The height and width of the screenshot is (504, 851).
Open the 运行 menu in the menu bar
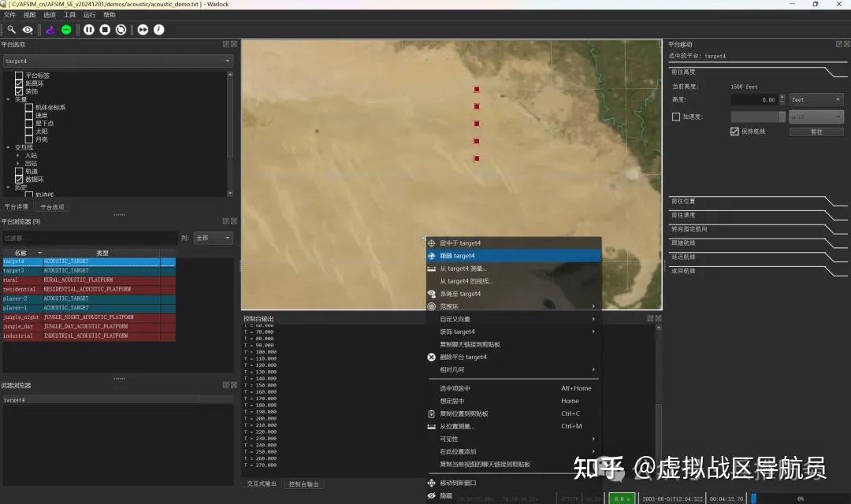coord(89,13)
